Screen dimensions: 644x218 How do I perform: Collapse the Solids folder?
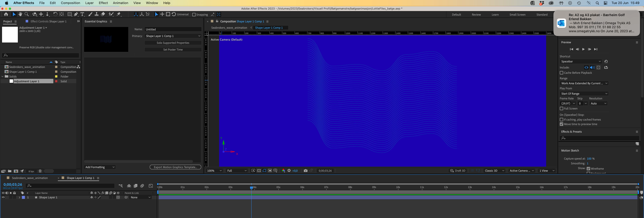pyautogui.click(x=3, y=77)
